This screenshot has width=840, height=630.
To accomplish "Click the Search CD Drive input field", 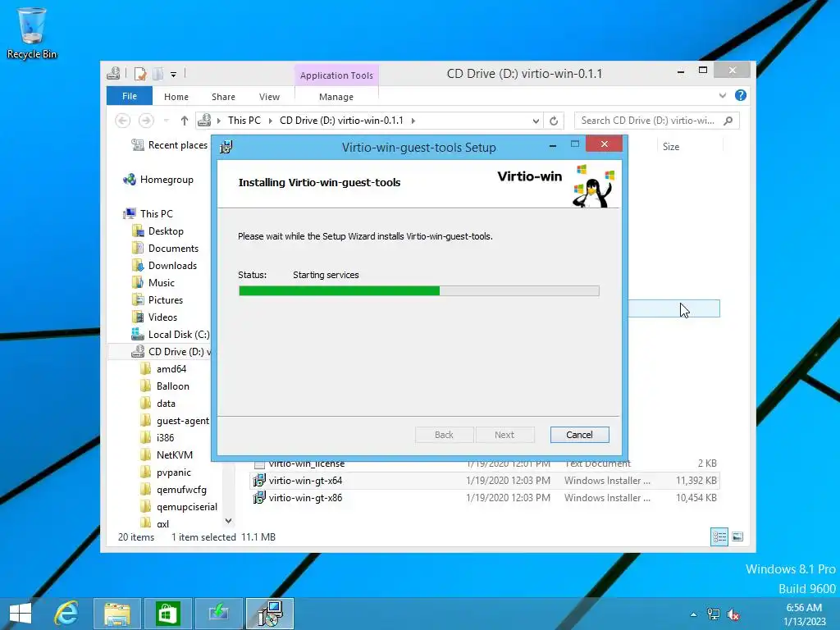I will pos(657,121).
